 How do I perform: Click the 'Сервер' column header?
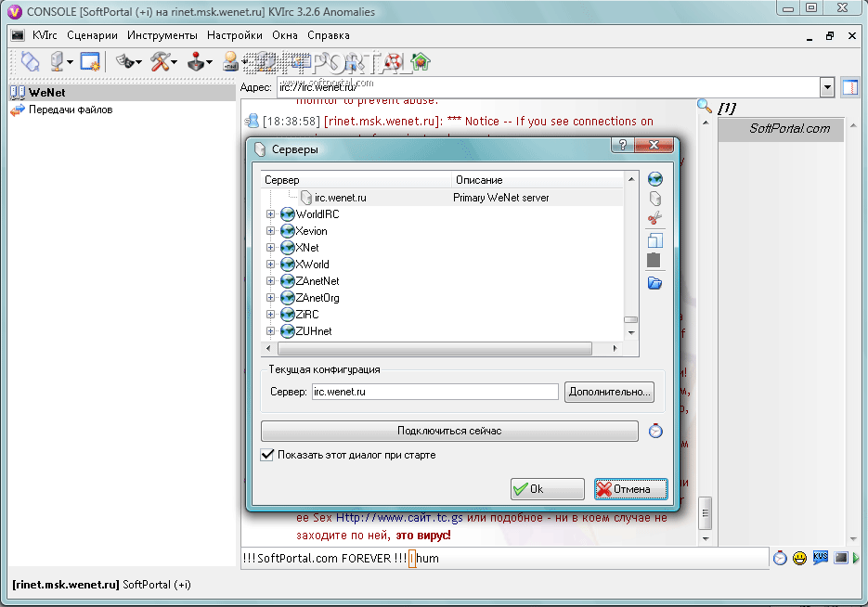point(356,180)
